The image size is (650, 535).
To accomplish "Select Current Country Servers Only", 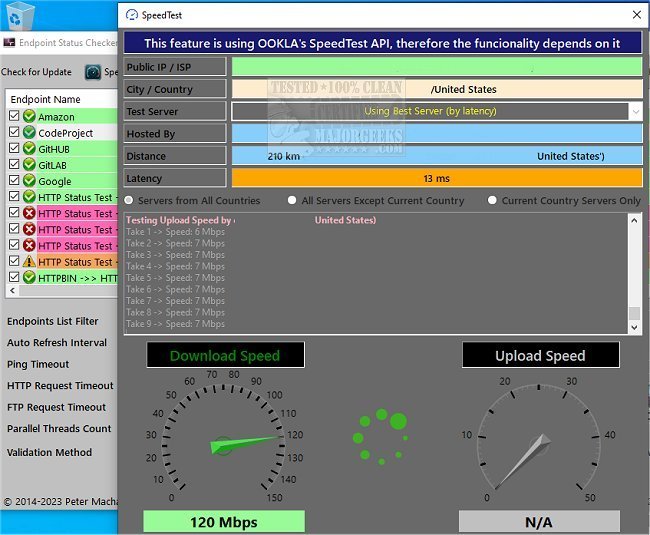I will (492, 201).
